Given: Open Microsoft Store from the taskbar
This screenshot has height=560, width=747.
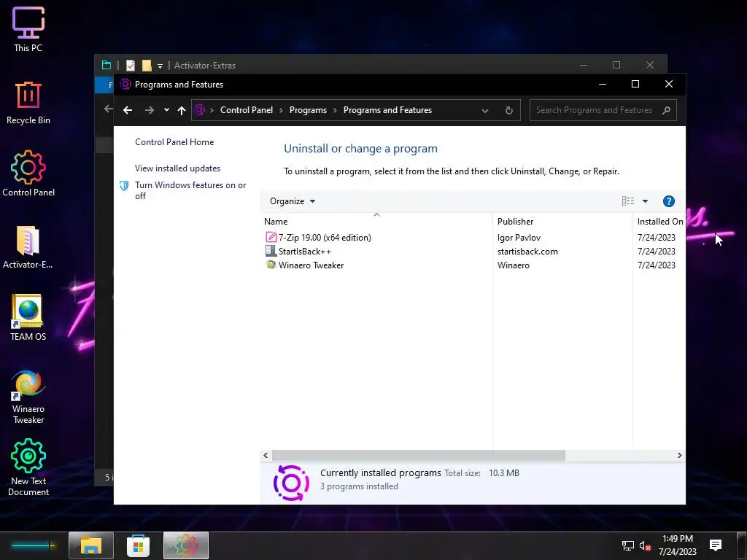Looking at the screenshot, I should point(138,545).
